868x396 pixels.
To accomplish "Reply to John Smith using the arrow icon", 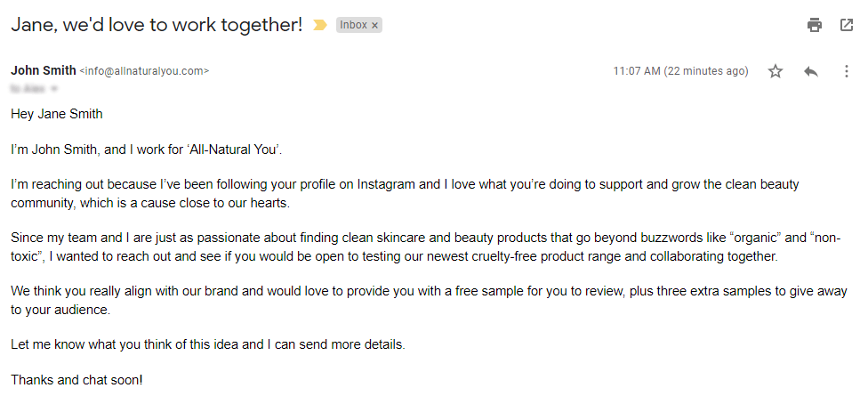I will tap(811, 71).
